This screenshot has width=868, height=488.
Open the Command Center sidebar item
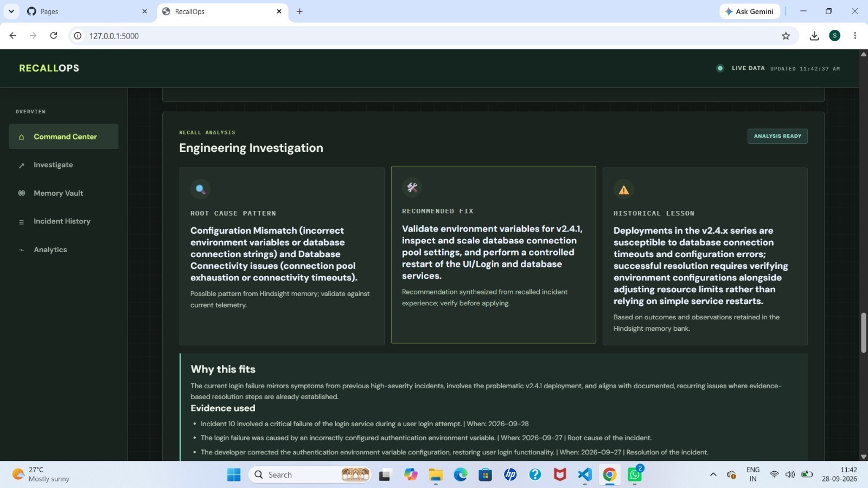point(63,137)
